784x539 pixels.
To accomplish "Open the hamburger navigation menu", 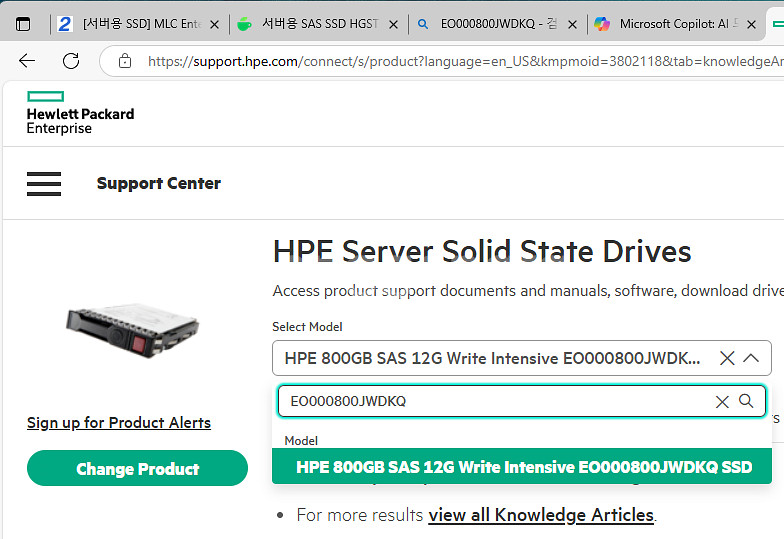I will point(44,184).
